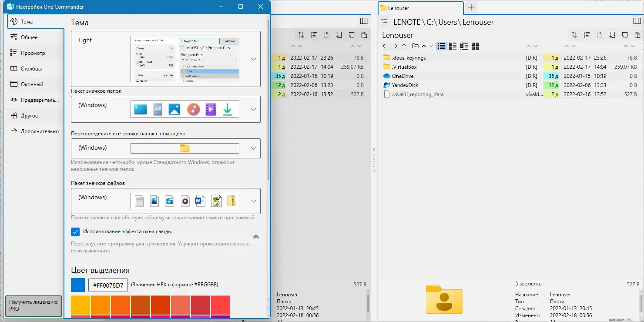Open the Другое settings tab
644x322 pixels.
[x=36, y=115]
